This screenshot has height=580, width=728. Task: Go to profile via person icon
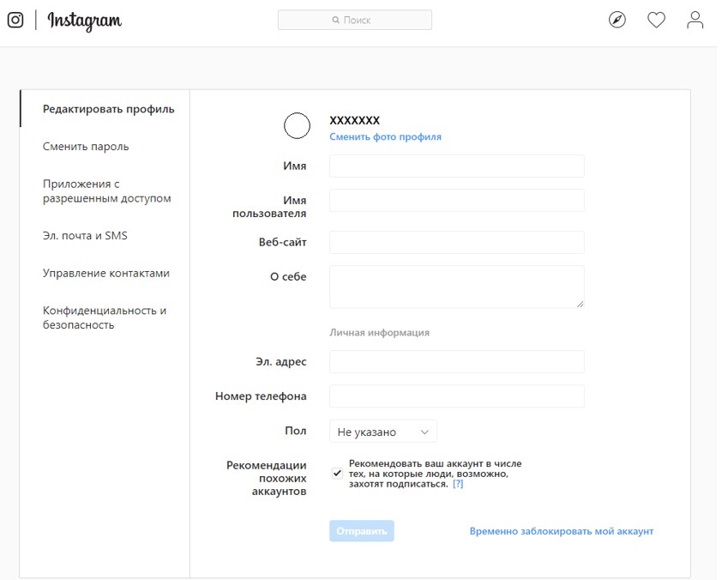[x=695, y=20]
